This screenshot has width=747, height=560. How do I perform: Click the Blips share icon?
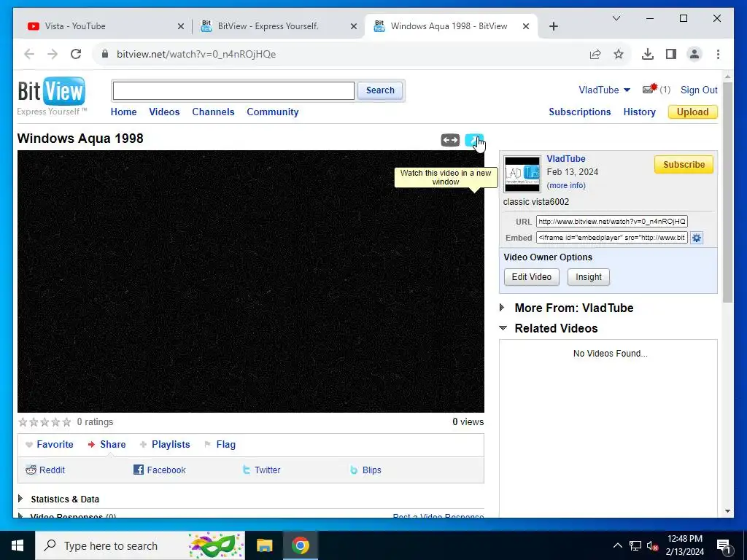(354, 470)
